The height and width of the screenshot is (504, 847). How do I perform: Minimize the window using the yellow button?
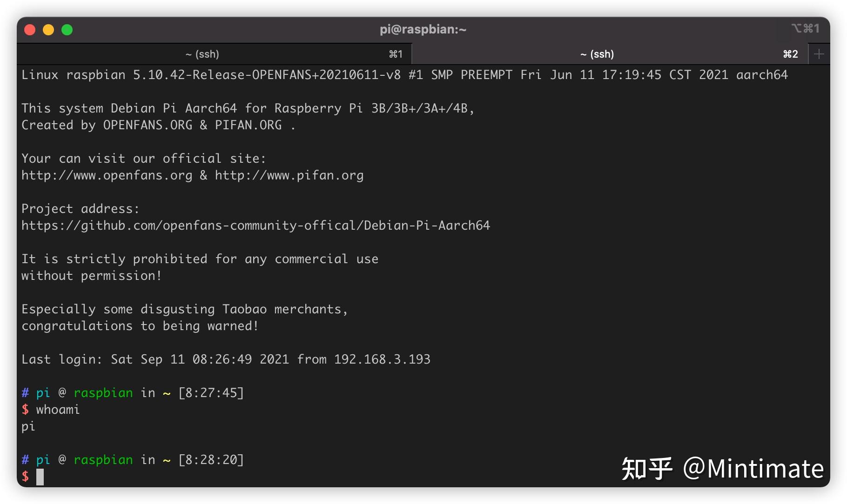pyautogui.click(x=48, y=30)
